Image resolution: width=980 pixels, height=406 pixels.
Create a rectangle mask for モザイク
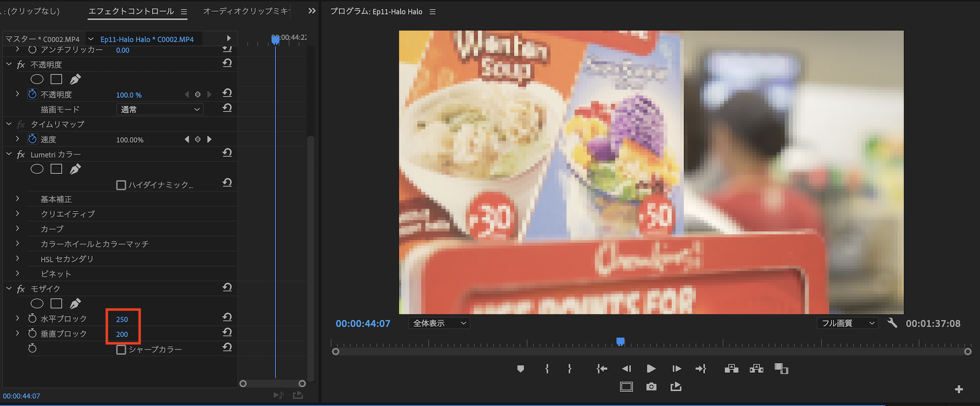[56, 304]
